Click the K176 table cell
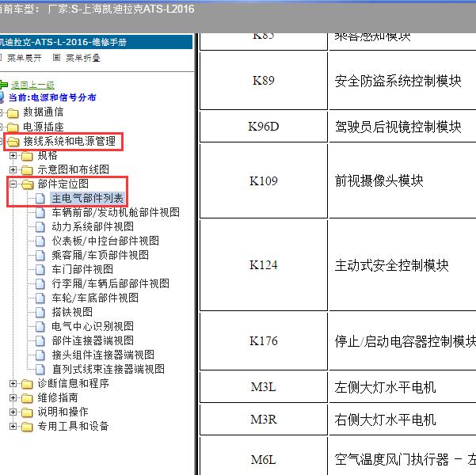 click(264, 341)
